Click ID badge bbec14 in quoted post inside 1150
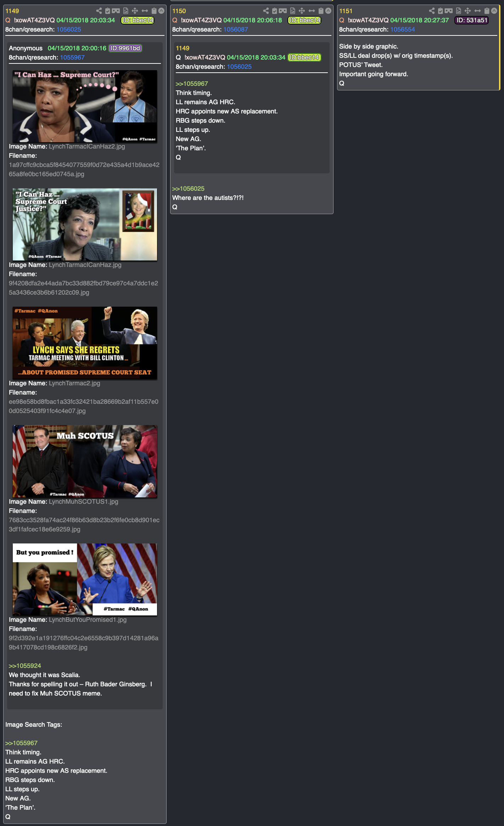504x826 pixels. [x=305, y=57]
